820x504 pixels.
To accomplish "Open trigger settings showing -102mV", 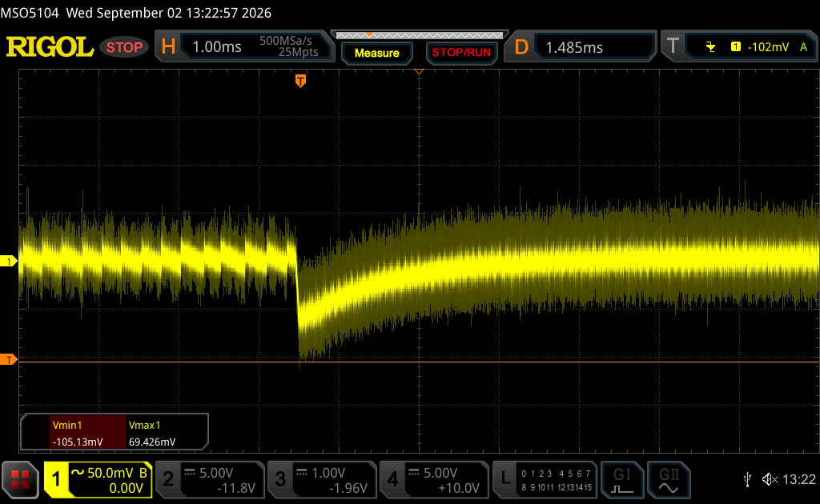I will [x=739, y=46].
